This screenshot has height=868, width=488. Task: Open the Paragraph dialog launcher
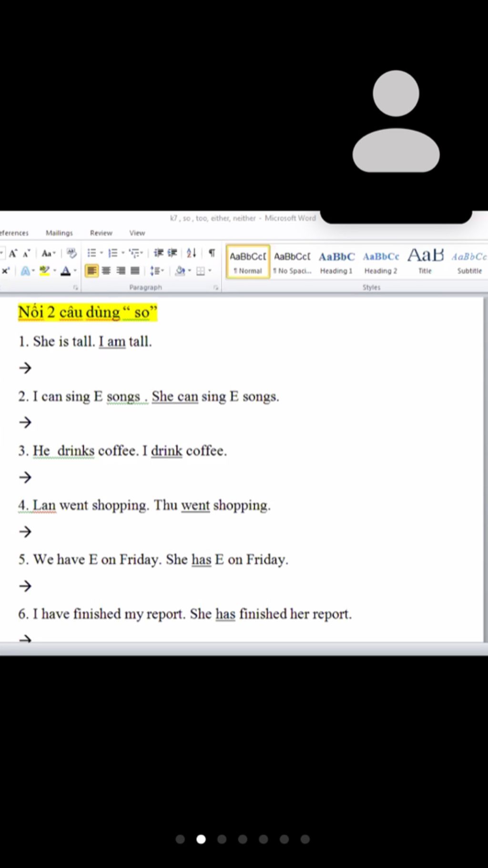click(215, 288)
